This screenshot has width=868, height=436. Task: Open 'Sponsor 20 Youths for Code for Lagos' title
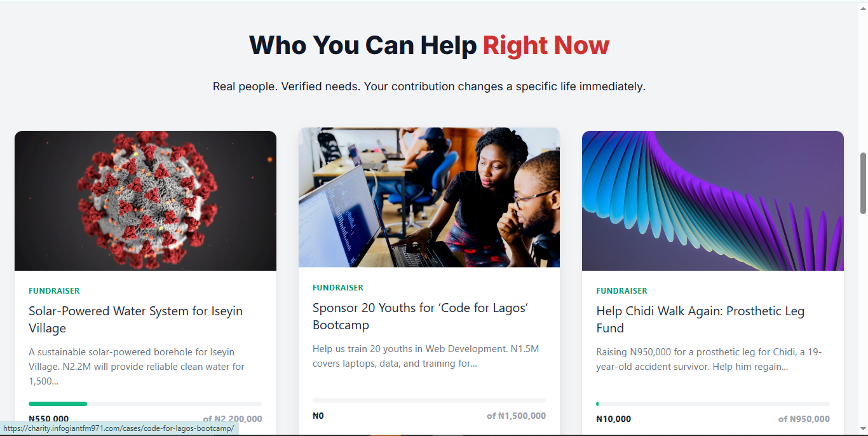(420, 316)
